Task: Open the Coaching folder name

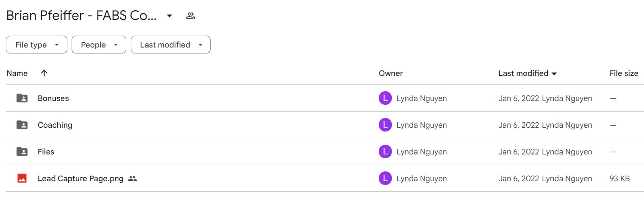Action: [55, 125]
